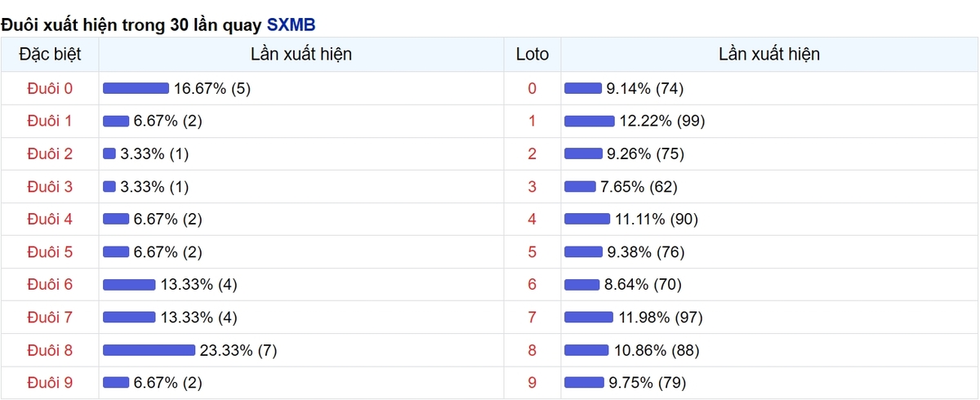The width and height of the screenshot is (980, 400).
Task: Click the Đuôi 6 label
Action: point(50,284)
